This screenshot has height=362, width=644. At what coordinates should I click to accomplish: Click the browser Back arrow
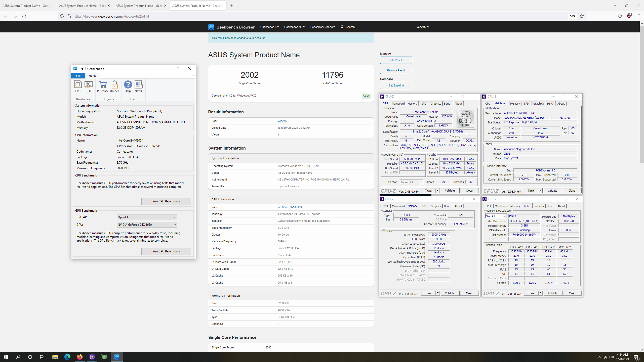coord(6,16)
